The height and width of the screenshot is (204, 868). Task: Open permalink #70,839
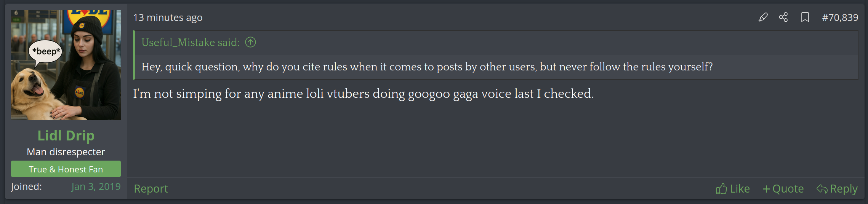[840, 18]
